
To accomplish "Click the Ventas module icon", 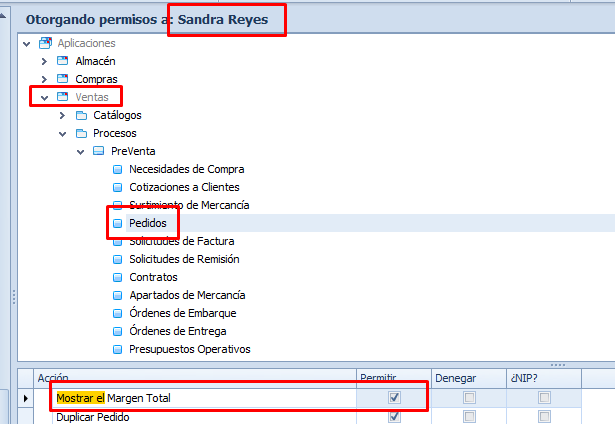I will click(63, 97).
